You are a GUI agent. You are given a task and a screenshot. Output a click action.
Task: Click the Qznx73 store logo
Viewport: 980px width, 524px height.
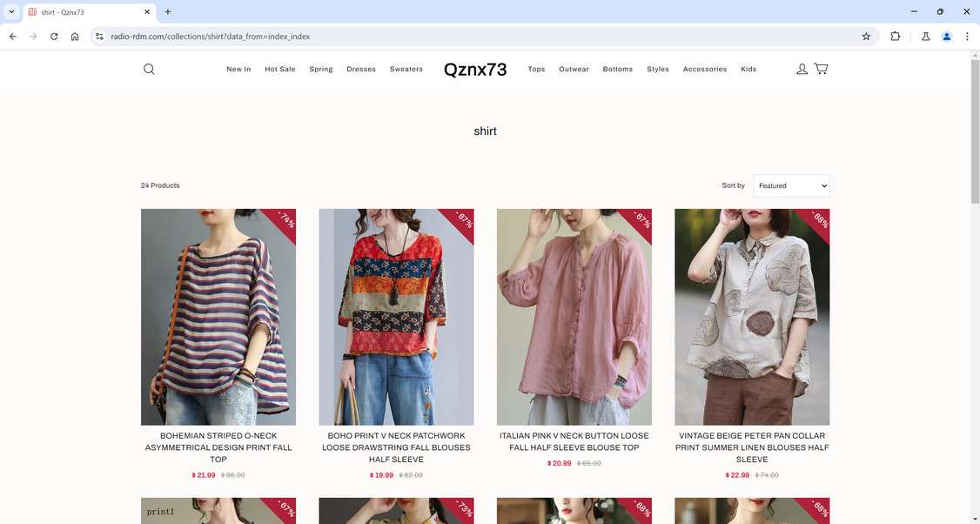coord(475,70)
